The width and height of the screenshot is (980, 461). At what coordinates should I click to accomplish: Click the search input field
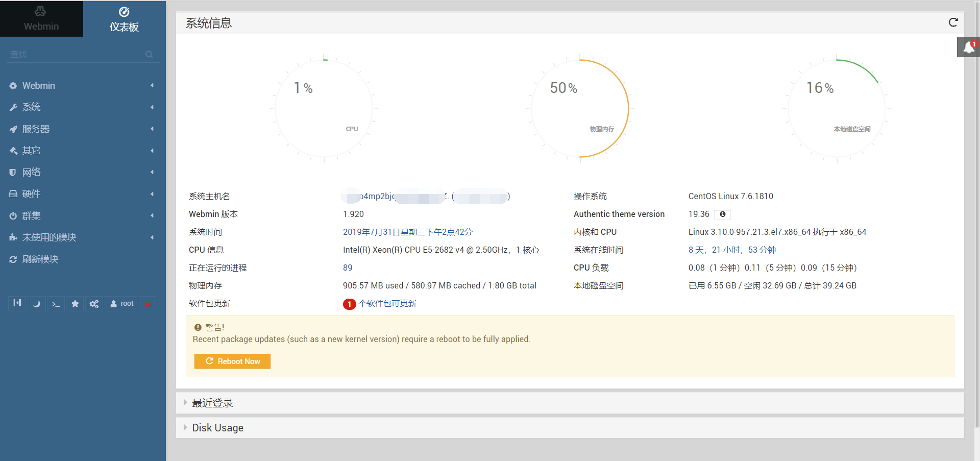(x=77, y=54)
